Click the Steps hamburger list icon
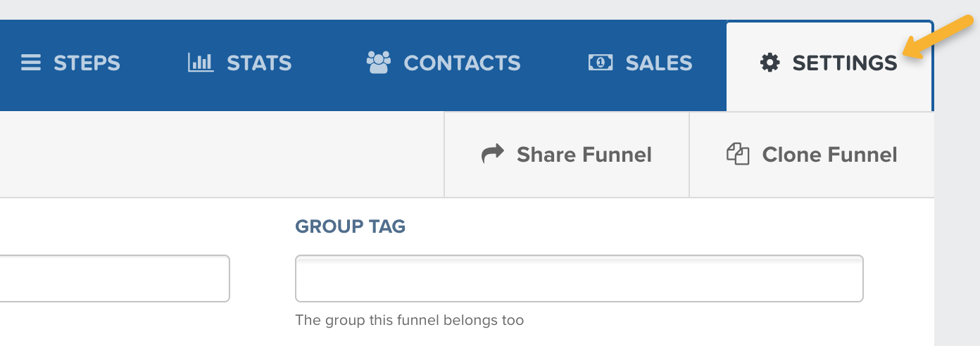The height and width of the screenshot is (346, 980). coord(31,63)
